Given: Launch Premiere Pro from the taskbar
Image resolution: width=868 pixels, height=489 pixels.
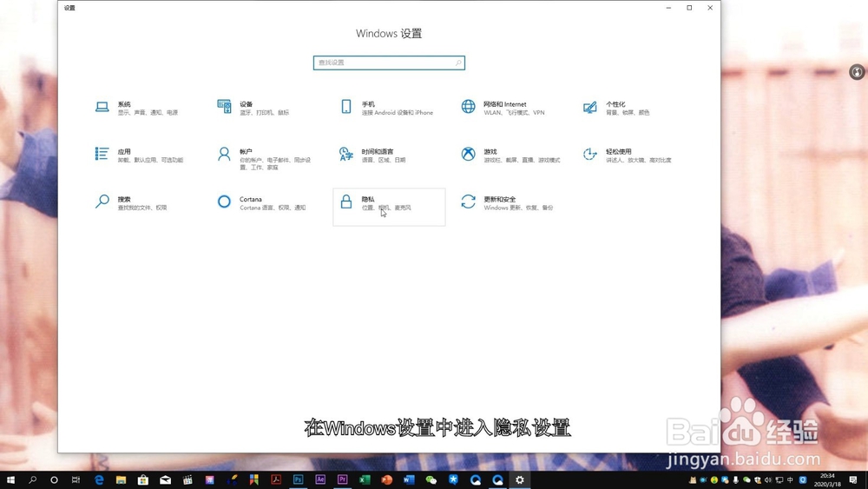Looking at the screenshot, I should point(342,479).
